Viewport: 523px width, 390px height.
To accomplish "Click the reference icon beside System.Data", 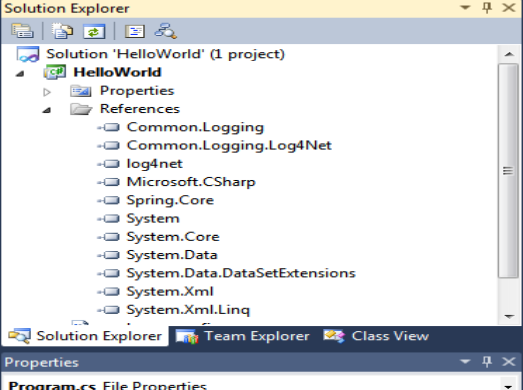I will [108, 255].
